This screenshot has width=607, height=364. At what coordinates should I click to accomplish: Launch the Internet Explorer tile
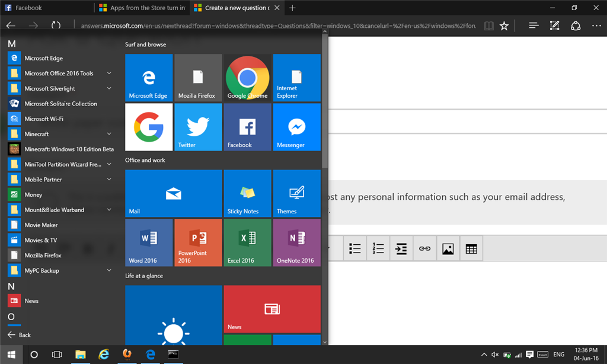296,78
